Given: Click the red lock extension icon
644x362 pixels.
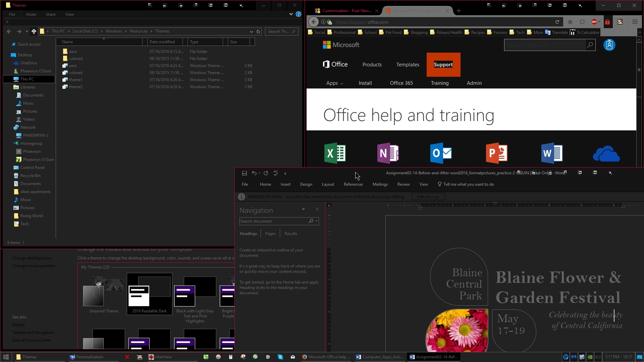Looking at the screenshot, I should click(x=607, y=22).
